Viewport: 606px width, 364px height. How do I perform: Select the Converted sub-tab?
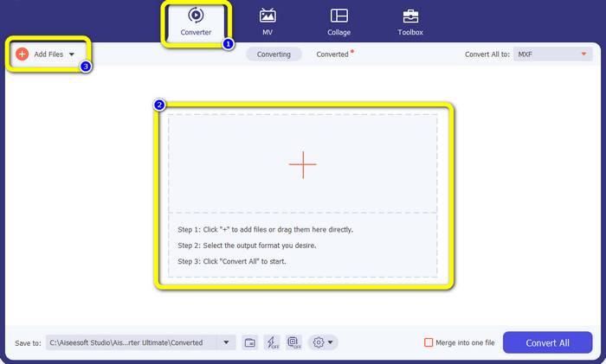332,54
